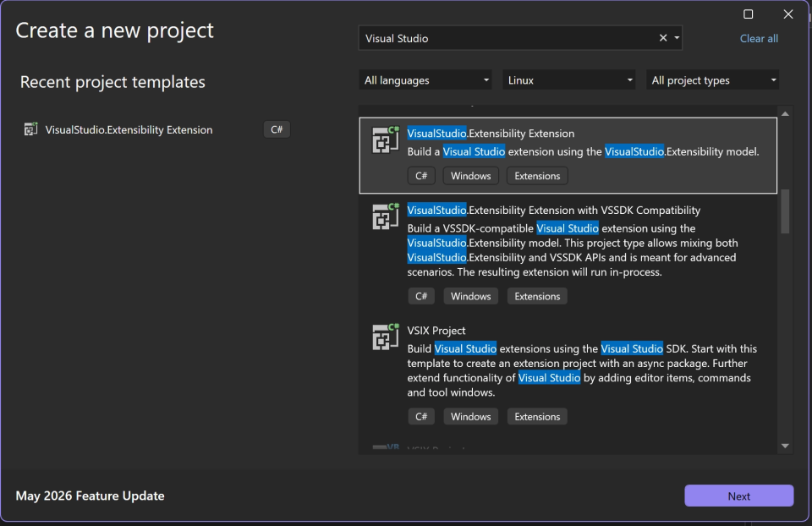
Task: Click the Recent project templates heading
Action: 112,82
